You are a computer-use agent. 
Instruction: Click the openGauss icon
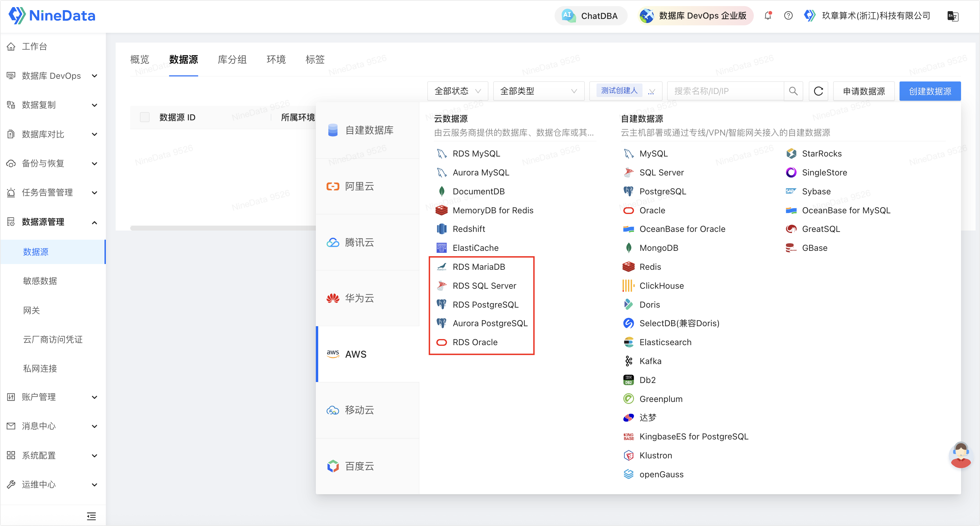pyautogui.click(x=628, y=474)
